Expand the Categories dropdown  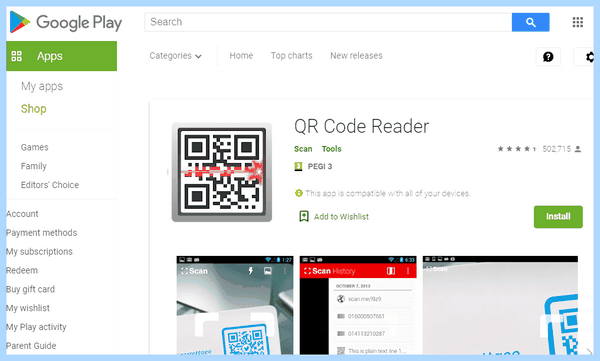coord(175,56)
